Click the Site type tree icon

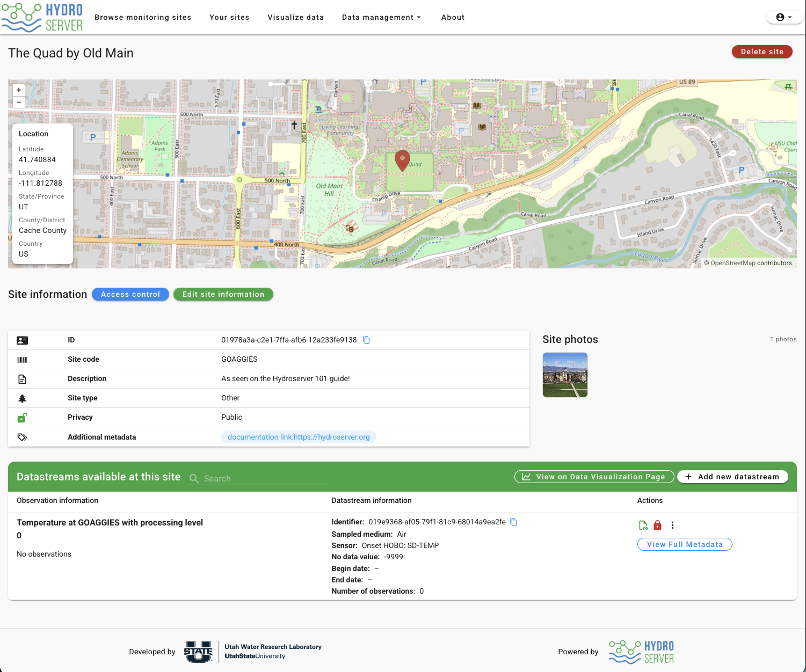coord(22,398)
